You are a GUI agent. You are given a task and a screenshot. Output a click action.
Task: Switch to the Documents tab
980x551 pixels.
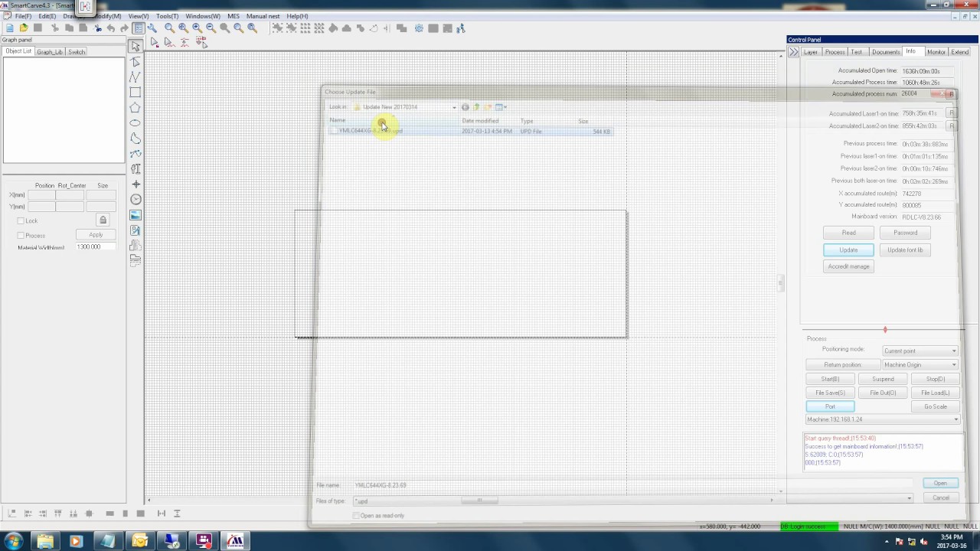pos(885,52)
